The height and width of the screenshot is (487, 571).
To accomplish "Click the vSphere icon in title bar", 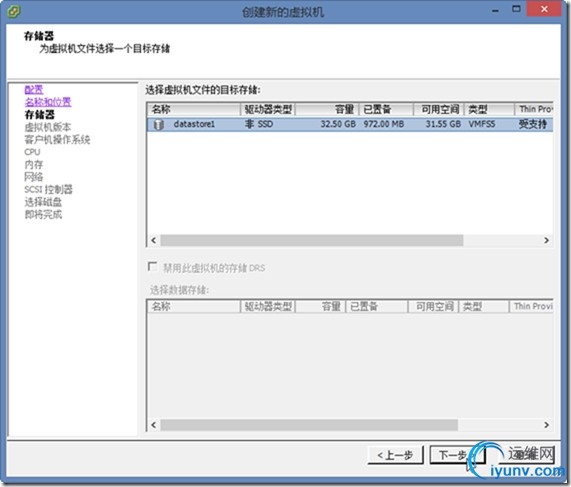I will [x=13, y=11].
